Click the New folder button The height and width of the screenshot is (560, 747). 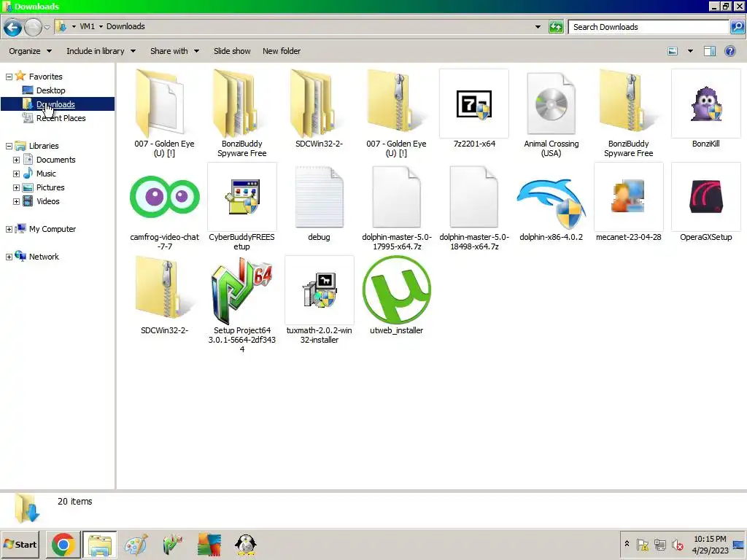282,51
